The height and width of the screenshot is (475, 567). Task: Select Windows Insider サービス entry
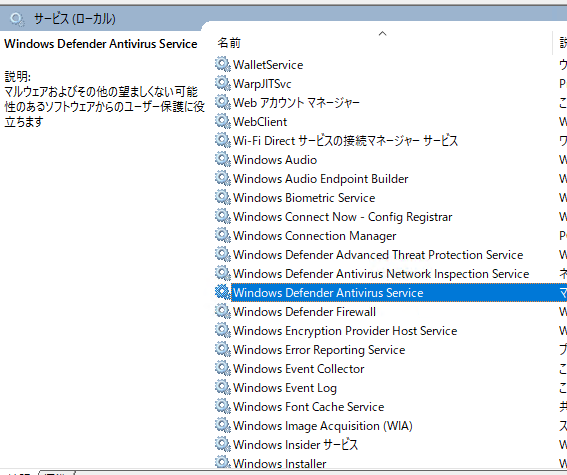tap(295, 445)
